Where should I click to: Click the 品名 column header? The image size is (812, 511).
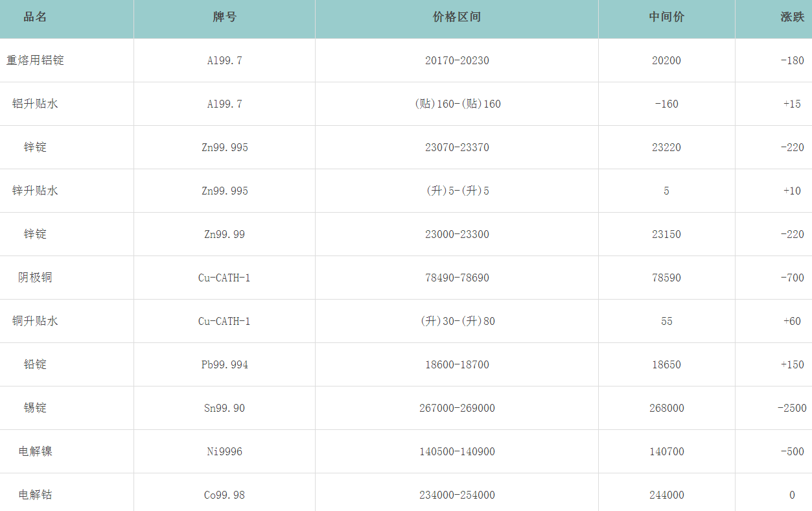(35, 18)
